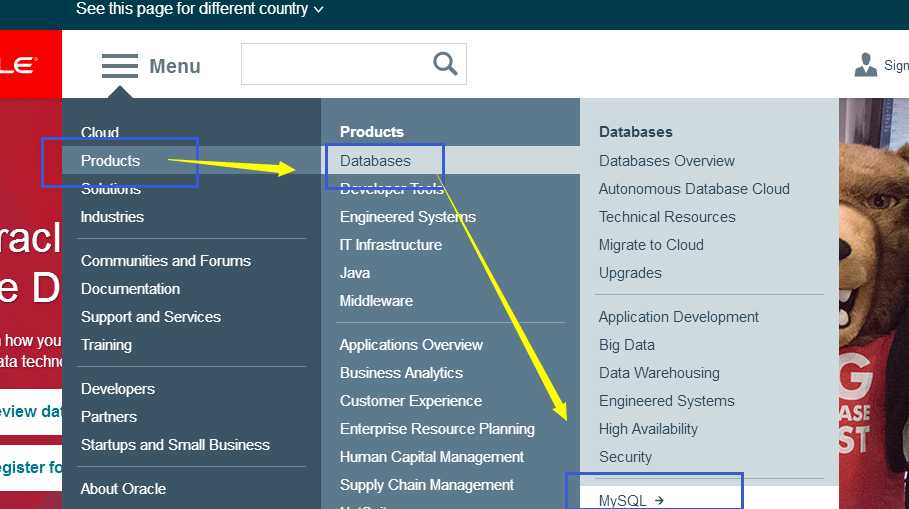Click the Big Data link

pyautogui.click(x=627, y=345)
